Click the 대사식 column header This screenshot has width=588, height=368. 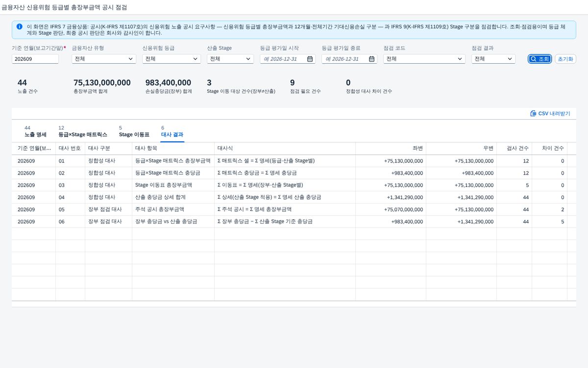[285, 149]
